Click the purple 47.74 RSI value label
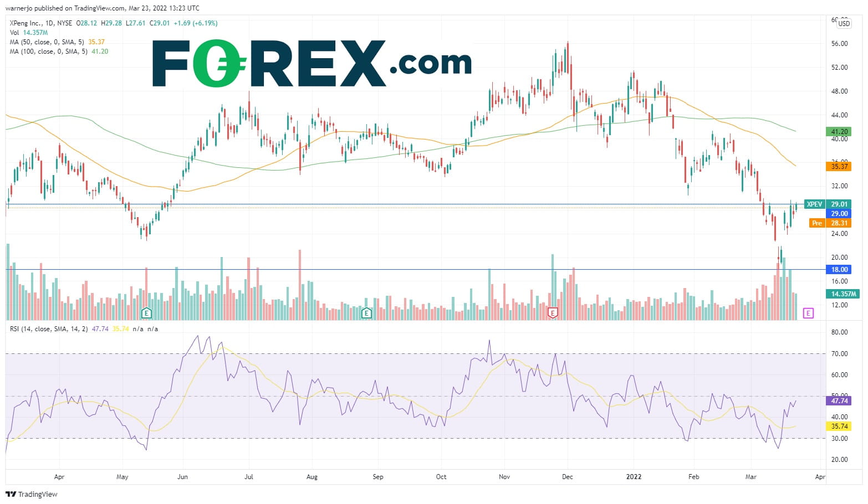This screenshot has height=504, width=868. click(839, 400)
